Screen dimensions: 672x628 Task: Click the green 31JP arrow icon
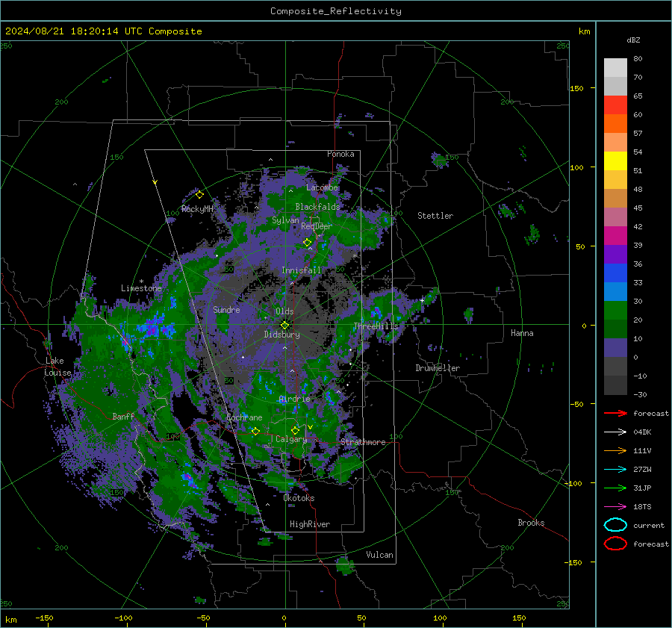(x=615, y=488)
